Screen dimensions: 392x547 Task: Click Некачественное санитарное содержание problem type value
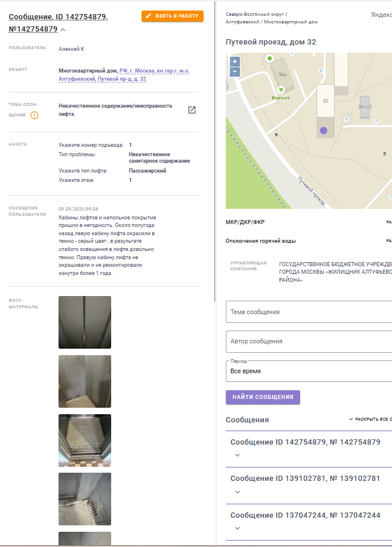pyautogui.click(x=159, y=158)
